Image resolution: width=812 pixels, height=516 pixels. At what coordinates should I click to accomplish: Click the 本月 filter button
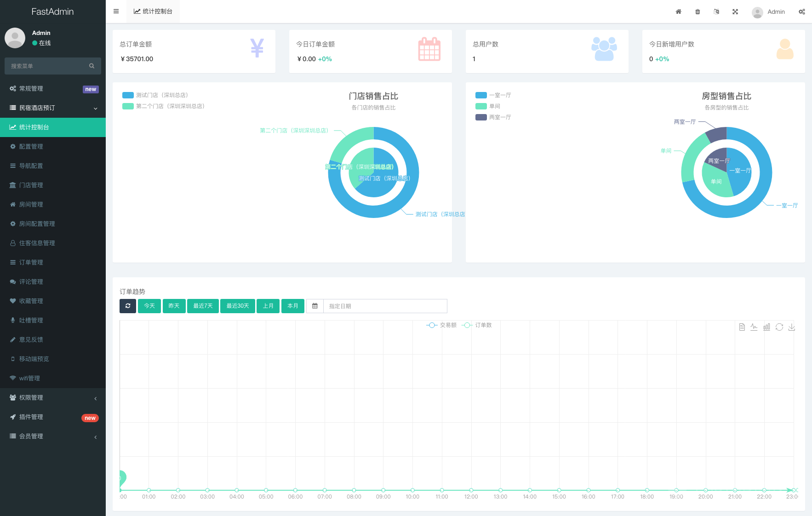pos(292,306)
